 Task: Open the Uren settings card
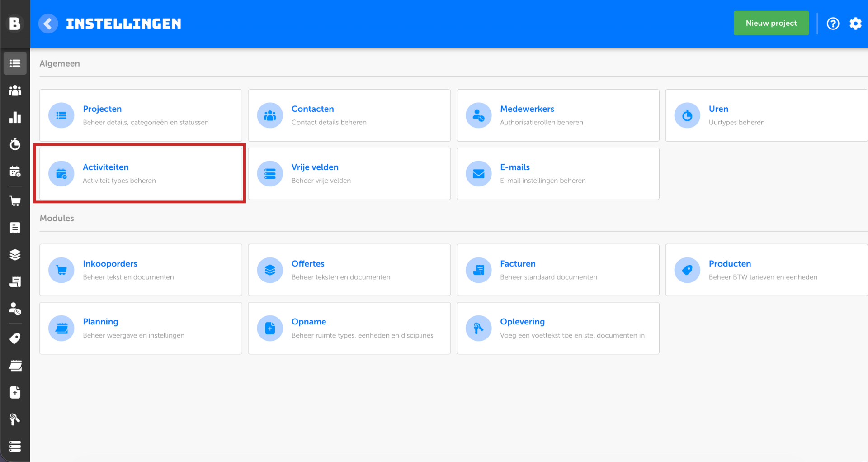[x=766, y=115]
